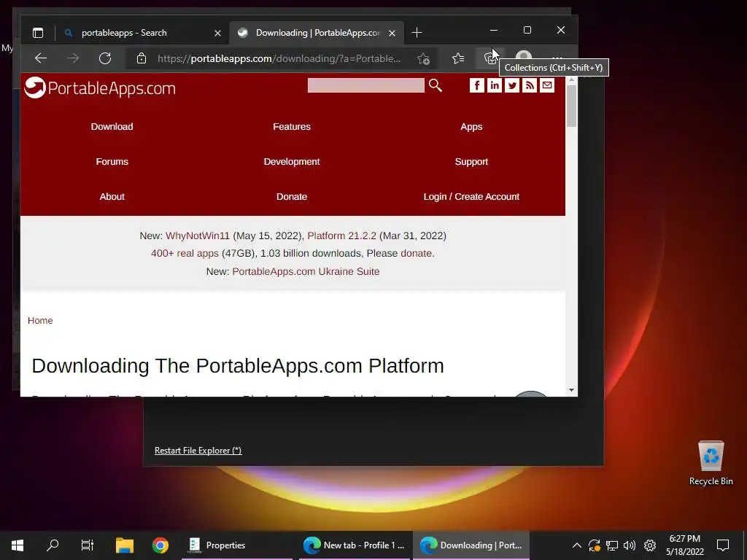Open the Donate menu item
The width and height of the screenshot is (747, 560).
tap(292, 197)
